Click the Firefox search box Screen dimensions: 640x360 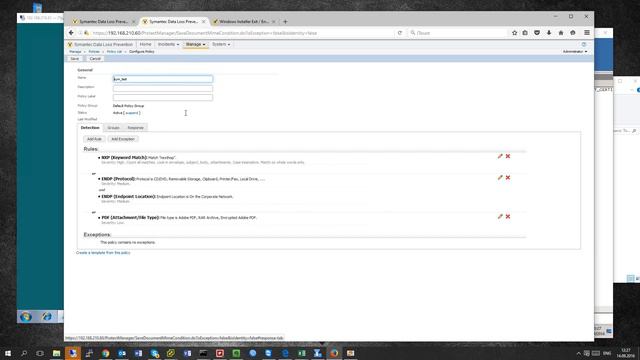(x=457, y=33)
